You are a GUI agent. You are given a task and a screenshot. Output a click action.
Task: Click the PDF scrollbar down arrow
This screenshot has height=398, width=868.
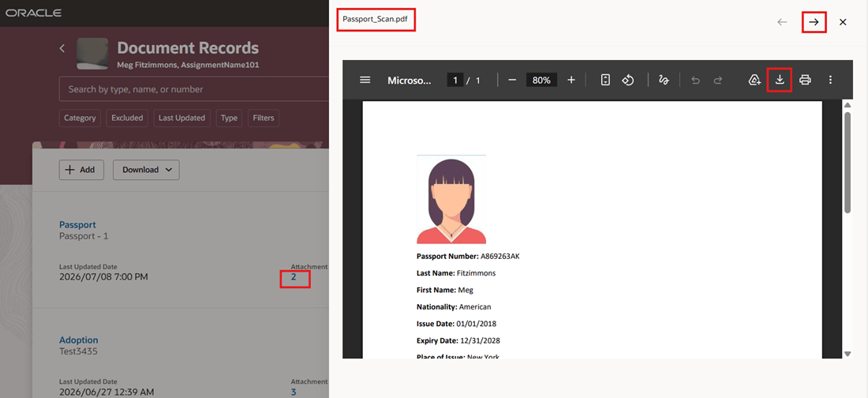[847, 354]
